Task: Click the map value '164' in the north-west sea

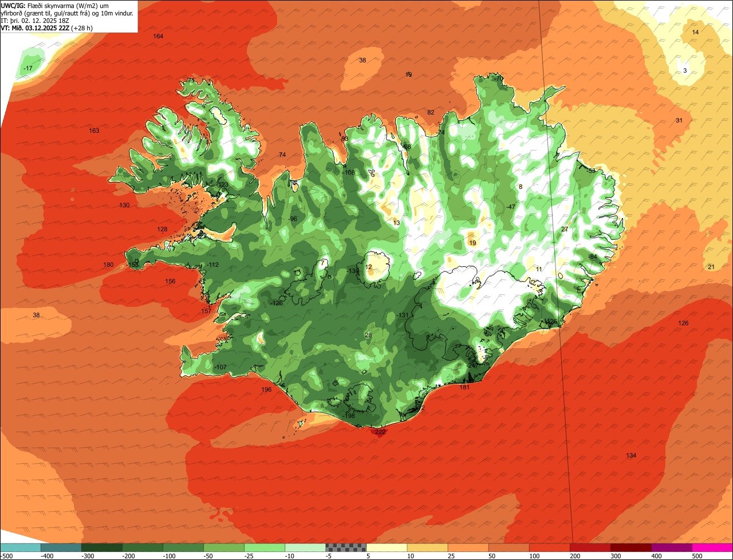Action: pos(158,37)
